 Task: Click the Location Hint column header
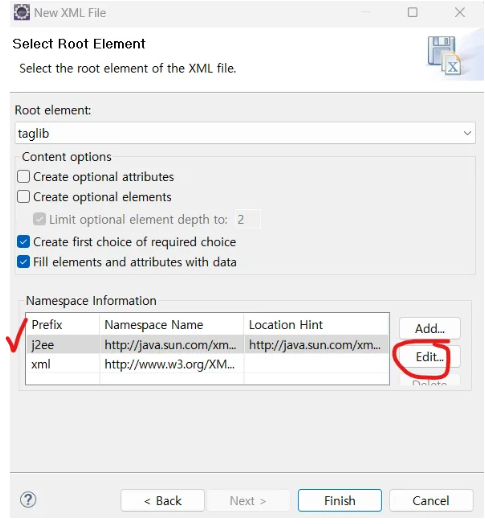[316, 324]
